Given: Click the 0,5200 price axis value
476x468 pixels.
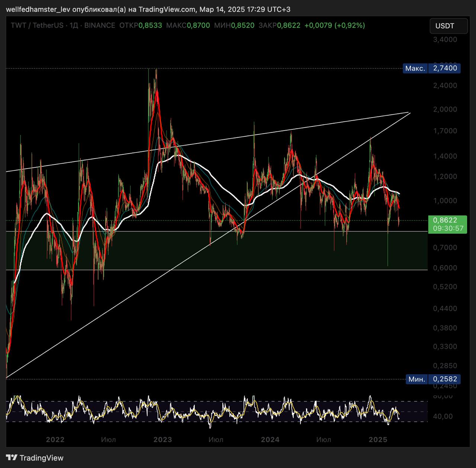Looking at the screenshot, I should (x=445, y=287).
